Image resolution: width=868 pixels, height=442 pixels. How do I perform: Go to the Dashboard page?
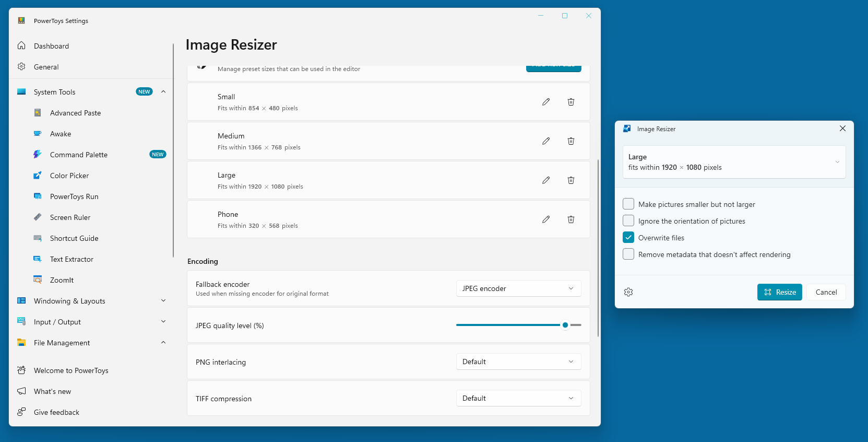[51, 46]
